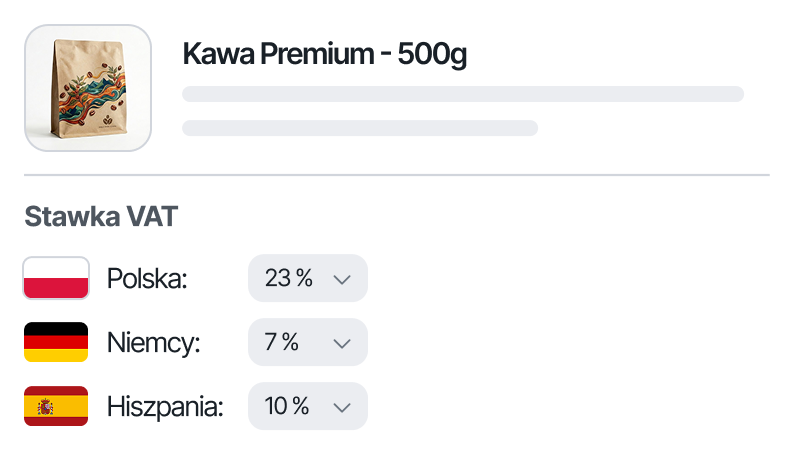
Task: Click the Hiszpania country label
Action: (x=165, y=406)
